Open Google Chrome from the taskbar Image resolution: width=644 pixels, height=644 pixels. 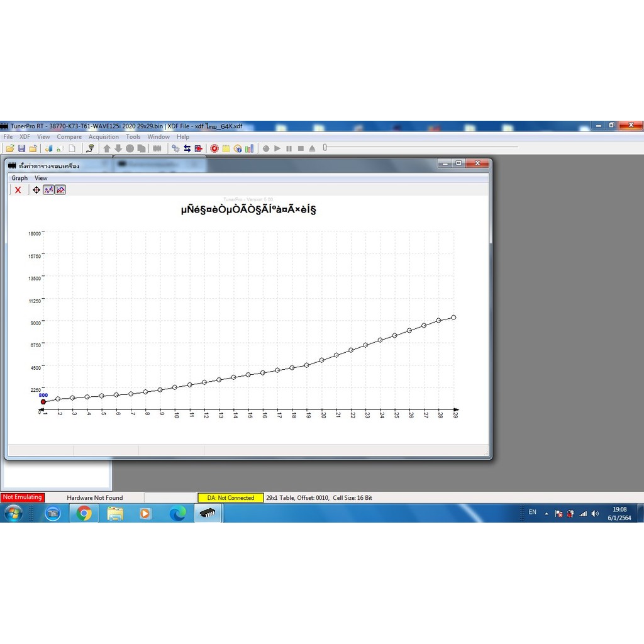pos(84,513)
